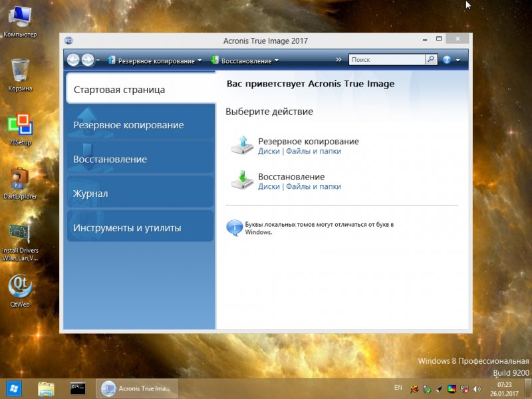Open File Explorer from the taskbar
The image size is (532, 399).
[46, 388]
